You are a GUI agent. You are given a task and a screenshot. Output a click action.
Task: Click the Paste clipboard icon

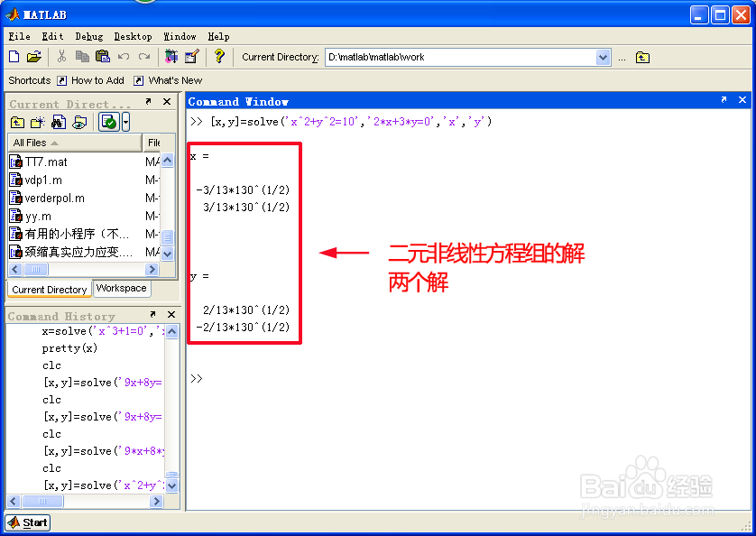pyautogui.click(x=102, y=57)
